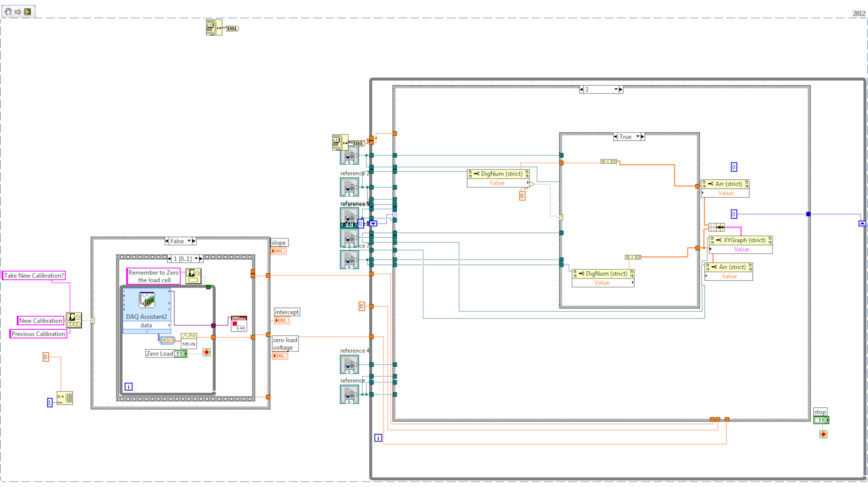Click the one-button dialog near Remember to Zero
This screenshot has height=487, width=868.
[x=193, y=275]
